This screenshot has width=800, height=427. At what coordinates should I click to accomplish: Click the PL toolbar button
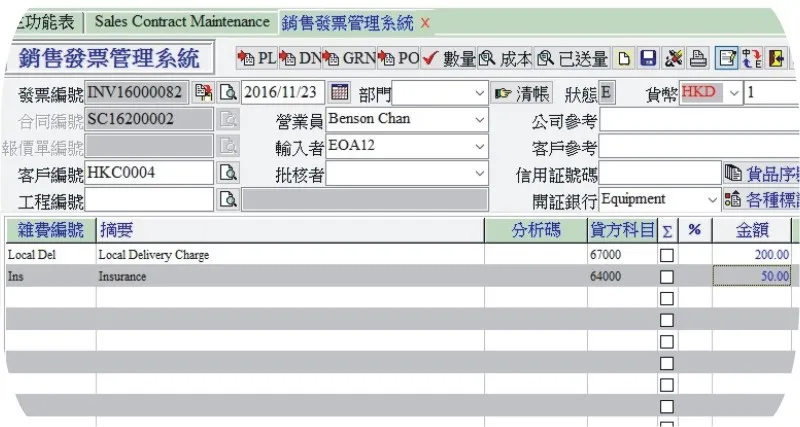256,59
